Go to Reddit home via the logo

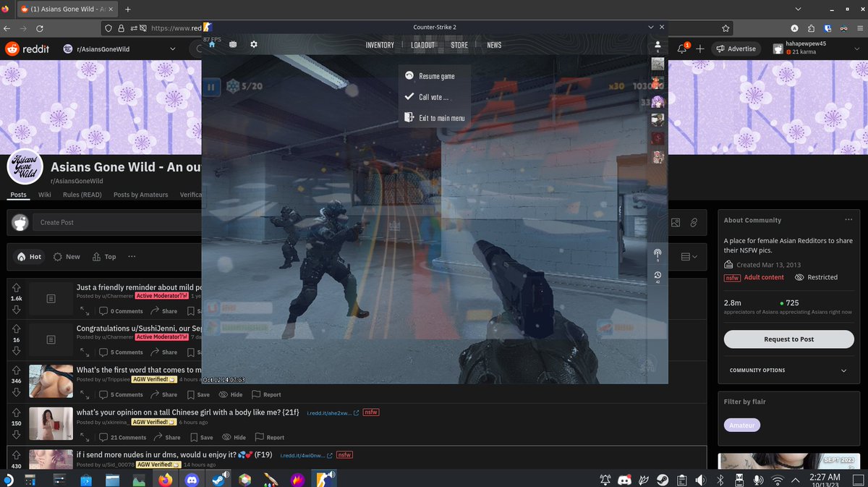(27, 48)
